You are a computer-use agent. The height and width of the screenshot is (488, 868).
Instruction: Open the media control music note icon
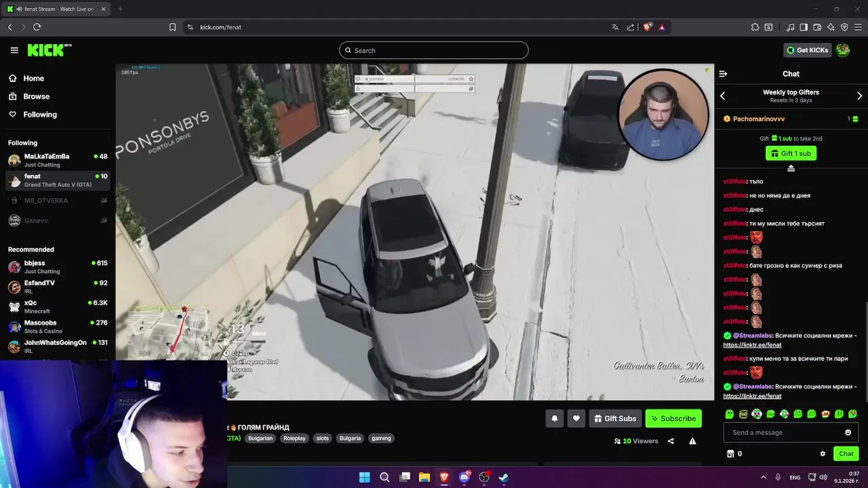[x=790, y=27]
